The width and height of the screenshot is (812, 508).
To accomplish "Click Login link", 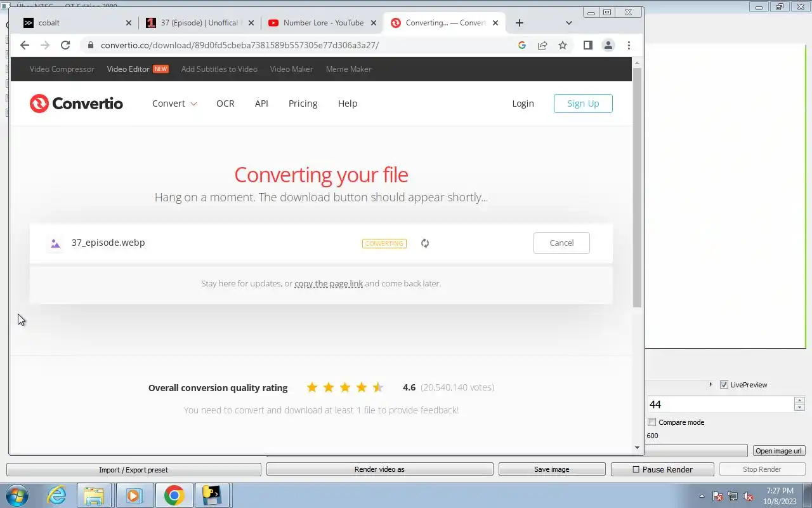I will [x=523, y=104].
